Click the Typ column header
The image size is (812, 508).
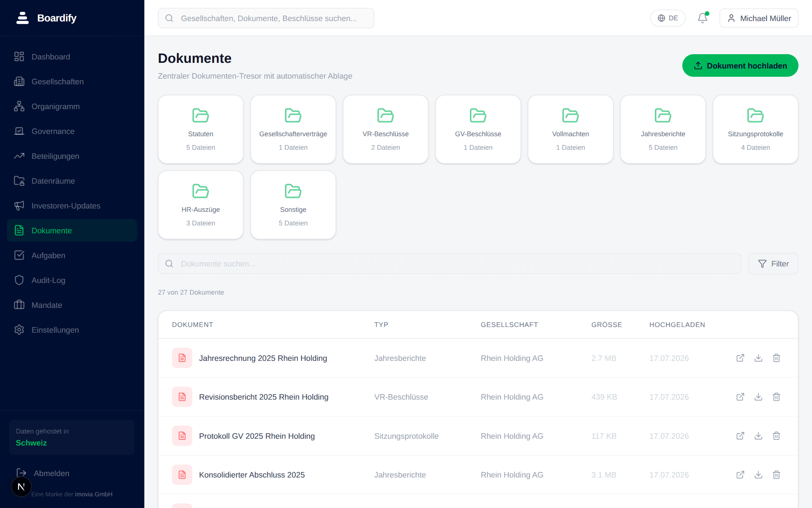tap(381, 325)
